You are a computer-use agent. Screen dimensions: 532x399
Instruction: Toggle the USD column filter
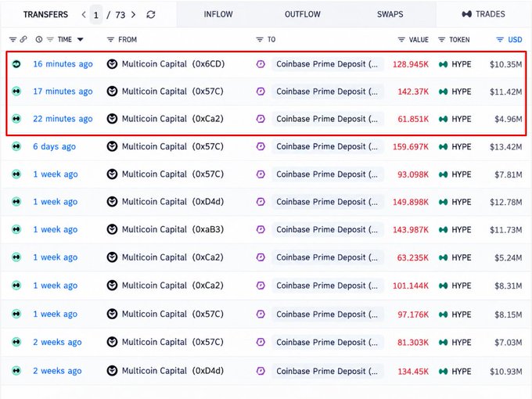tap(500, 40)
